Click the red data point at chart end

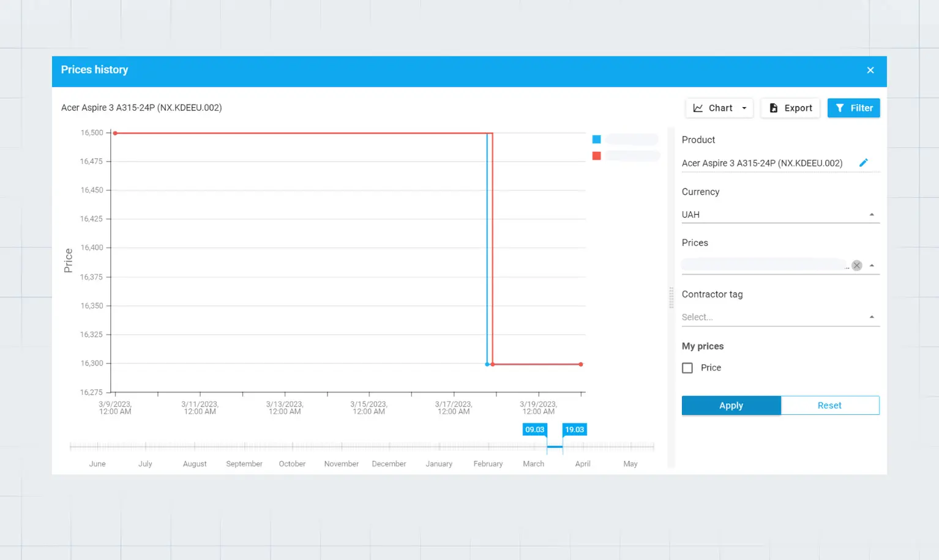(581, 365)
